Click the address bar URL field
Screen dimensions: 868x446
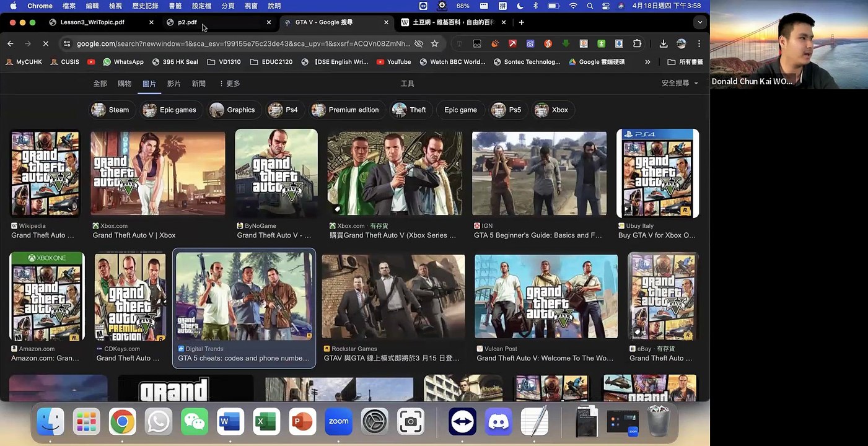pyautogui.click(x=244, y=43)
